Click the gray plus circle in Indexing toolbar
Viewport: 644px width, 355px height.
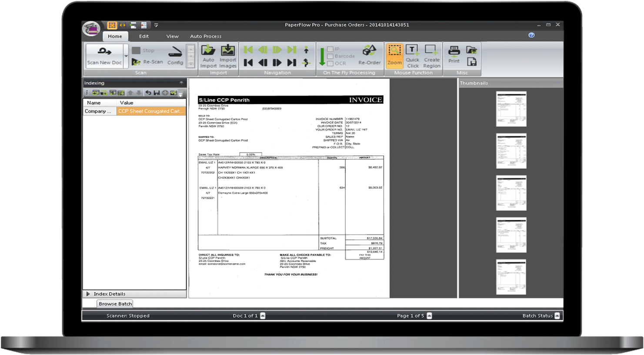pyautogui.click(x=165, y=93)
